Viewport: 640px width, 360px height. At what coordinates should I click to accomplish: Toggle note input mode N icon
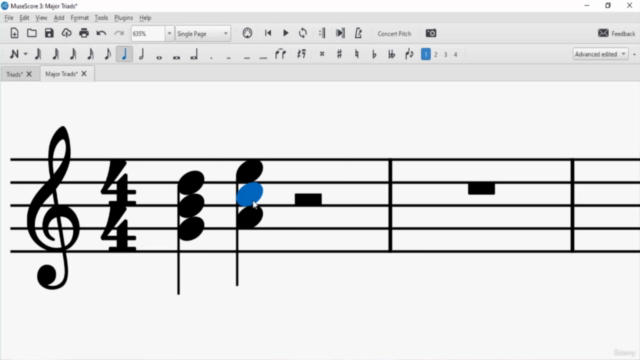click(x=14, y=54)
